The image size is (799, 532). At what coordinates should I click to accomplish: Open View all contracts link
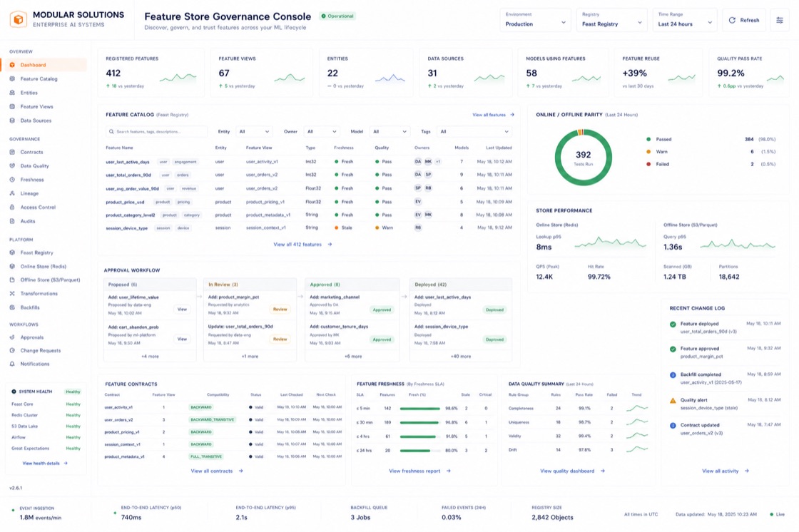(217, 471)
